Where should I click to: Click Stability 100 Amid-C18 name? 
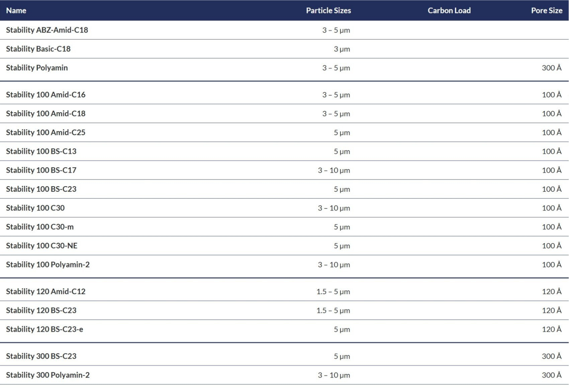point(46,114)
